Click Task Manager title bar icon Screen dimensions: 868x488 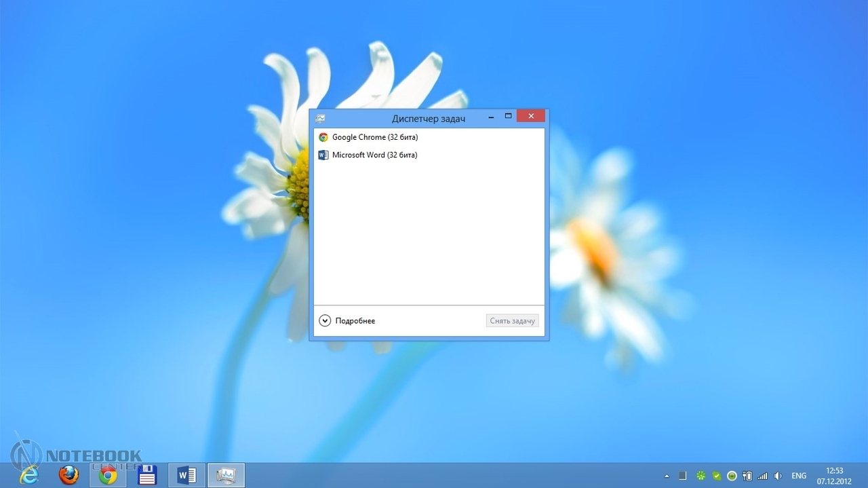pos(320,118)
